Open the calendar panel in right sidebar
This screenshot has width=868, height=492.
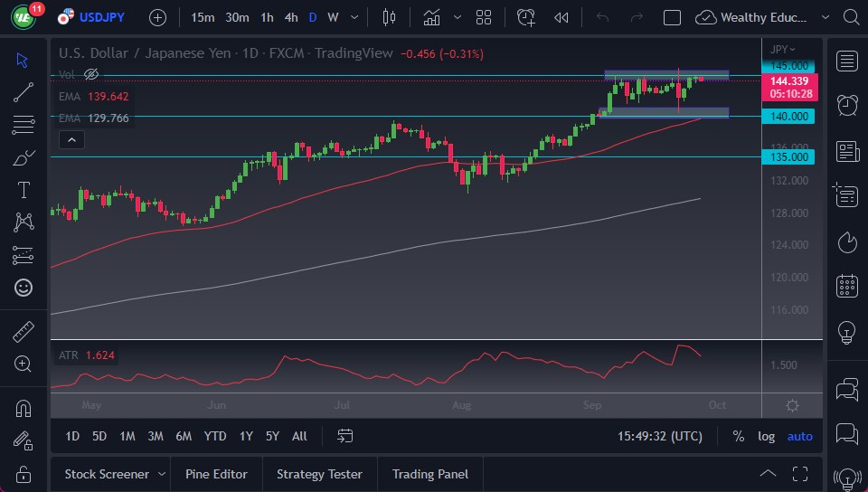pos(847,286)
